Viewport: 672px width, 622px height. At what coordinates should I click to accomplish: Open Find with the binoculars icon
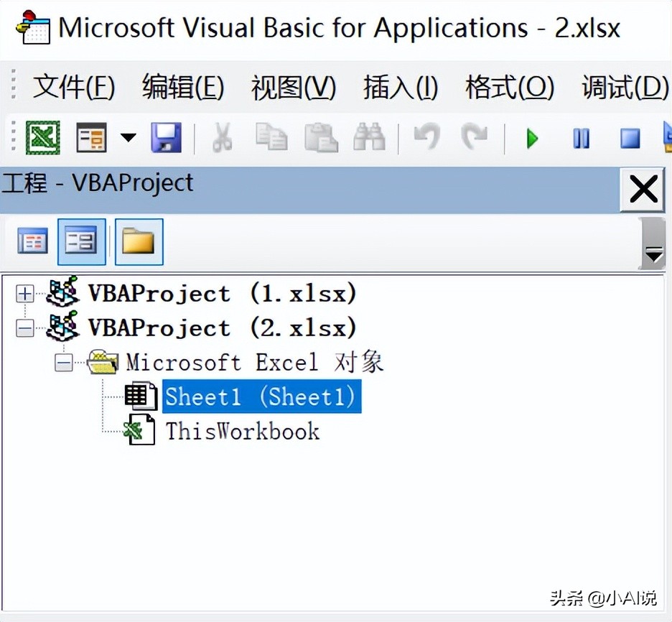coord(369,136)
